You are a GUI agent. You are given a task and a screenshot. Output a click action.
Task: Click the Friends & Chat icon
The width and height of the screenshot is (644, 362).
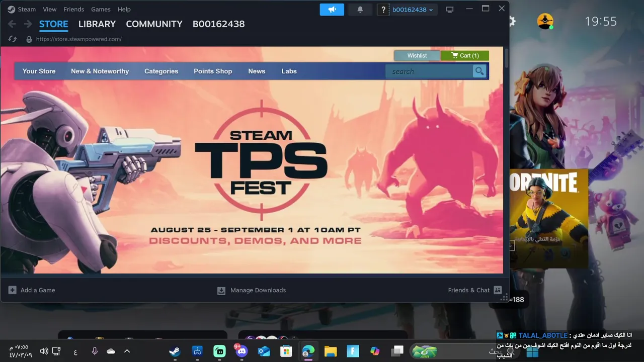[498, 290]
